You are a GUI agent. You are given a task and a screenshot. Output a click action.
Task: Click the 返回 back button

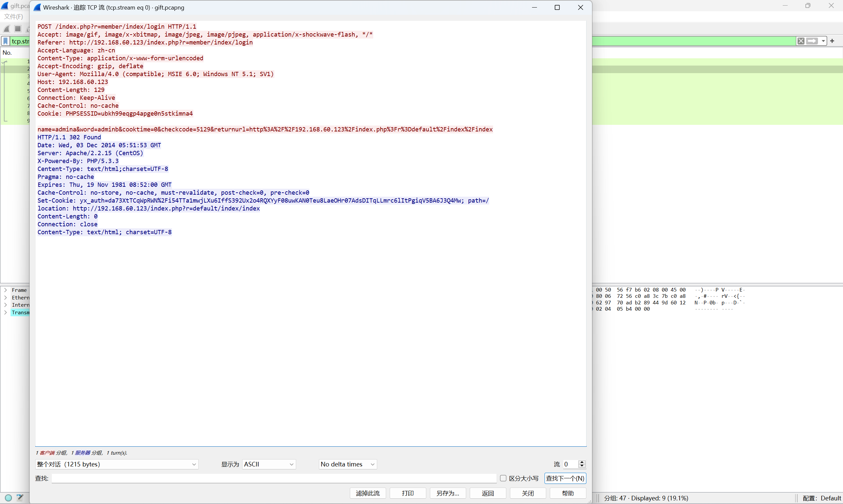coord(488,493)
